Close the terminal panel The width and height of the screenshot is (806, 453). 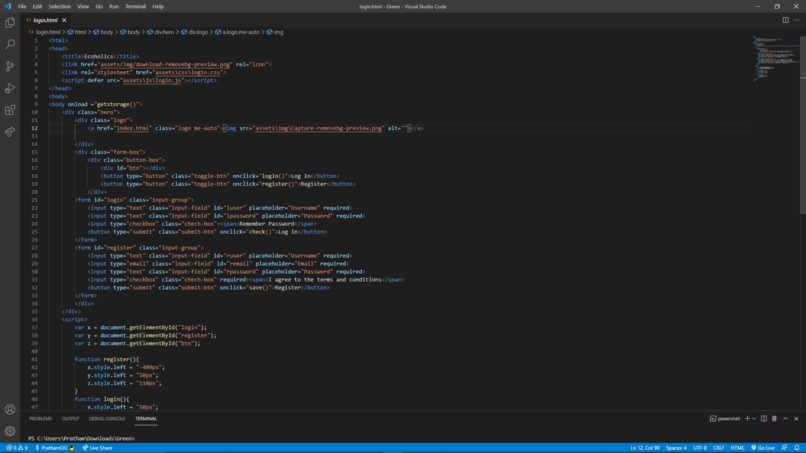click(x=796, y=419)
